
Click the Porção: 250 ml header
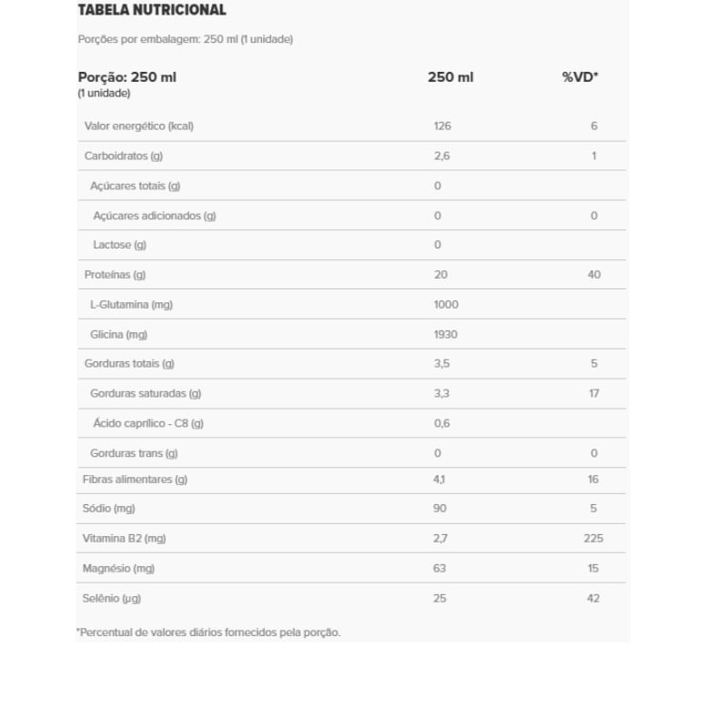[127, 77]
